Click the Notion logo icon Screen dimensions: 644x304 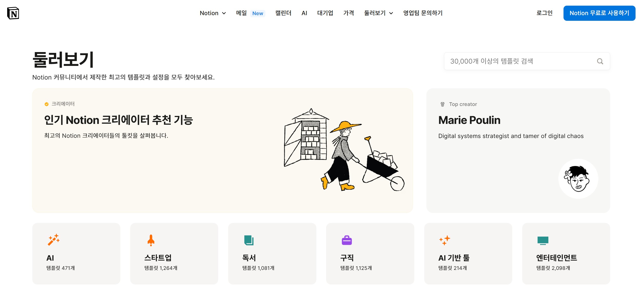pyautogui.click(x=13, y=13)
